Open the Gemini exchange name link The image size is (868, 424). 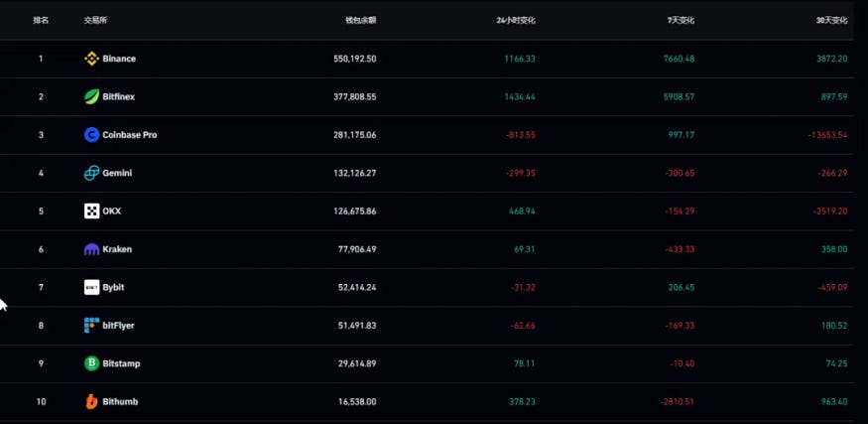pos(117,173)
